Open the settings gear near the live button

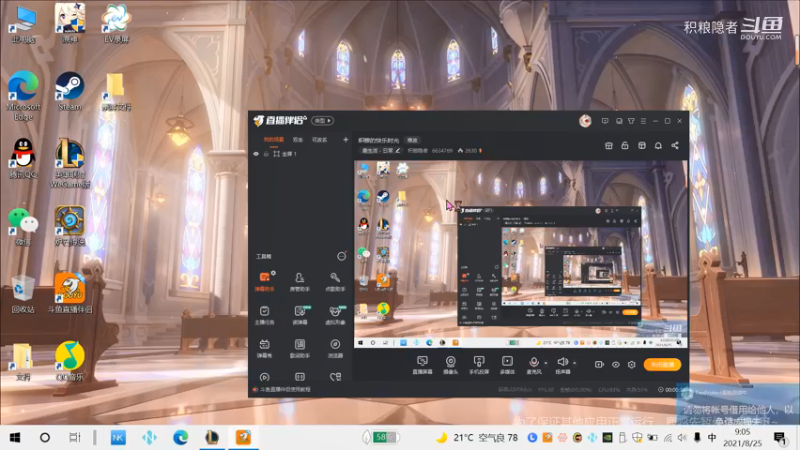tap(632, 364)
